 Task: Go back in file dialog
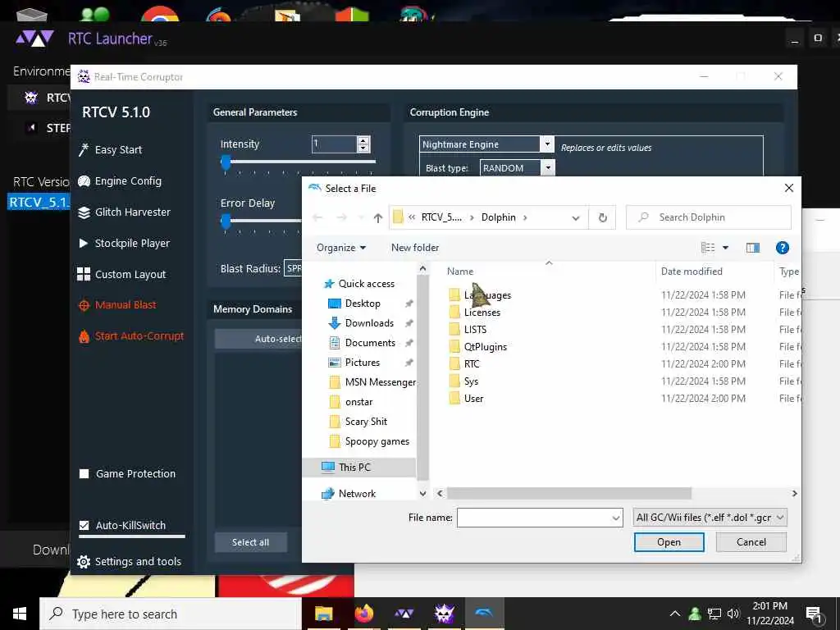click(317, 217)
